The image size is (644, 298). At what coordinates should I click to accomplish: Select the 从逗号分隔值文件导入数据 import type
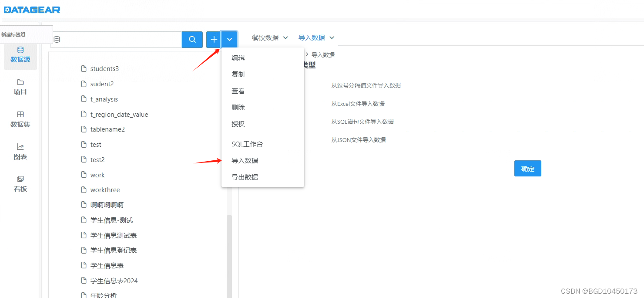click(x=366, y=85)
